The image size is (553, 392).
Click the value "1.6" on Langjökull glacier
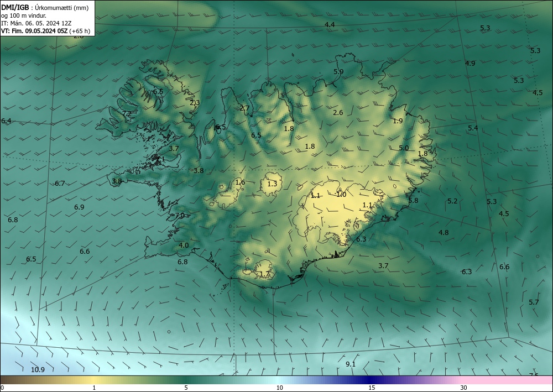[240, 182]
